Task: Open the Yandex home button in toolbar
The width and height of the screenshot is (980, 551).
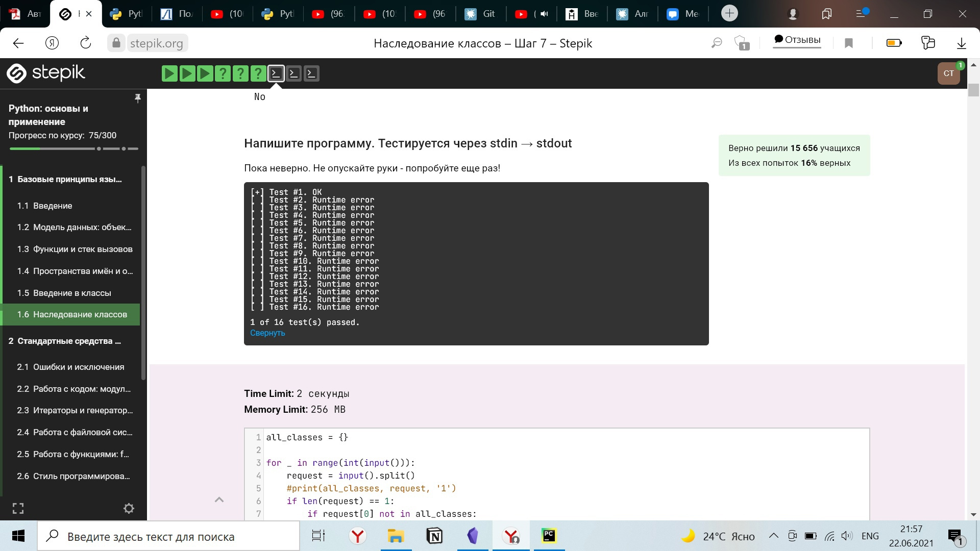Action: click(x=52, y=43)
